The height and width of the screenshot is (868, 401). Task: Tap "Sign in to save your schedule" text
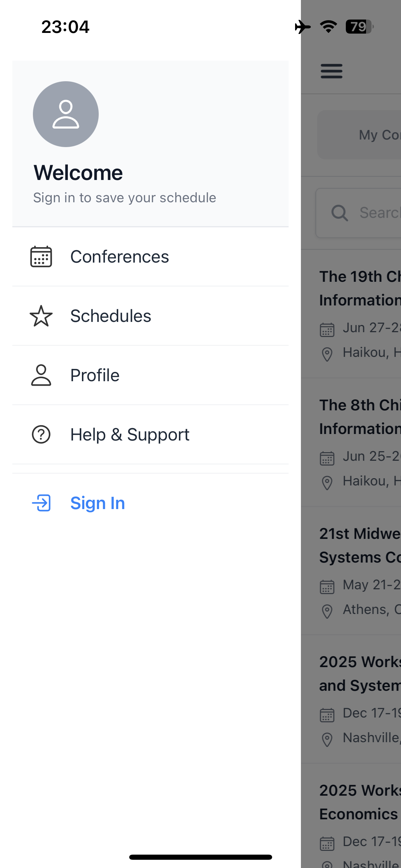point(125,198)
